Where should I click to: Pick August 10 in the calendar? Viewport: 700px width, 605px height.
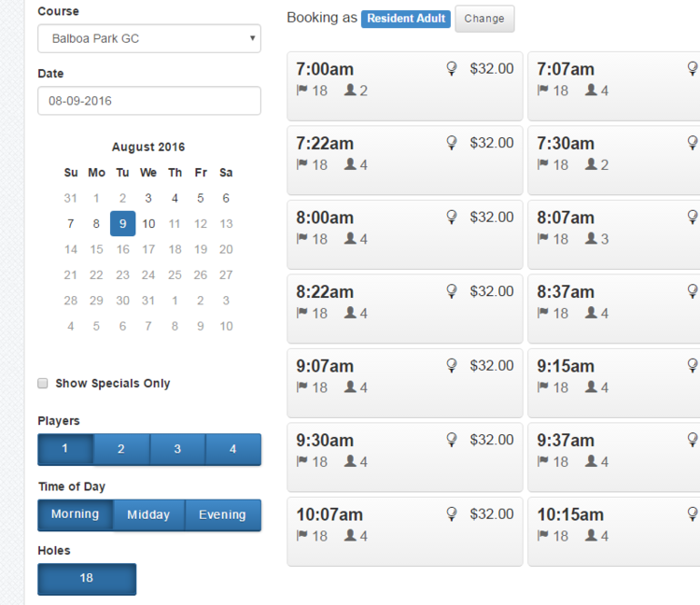coord(148,224)
